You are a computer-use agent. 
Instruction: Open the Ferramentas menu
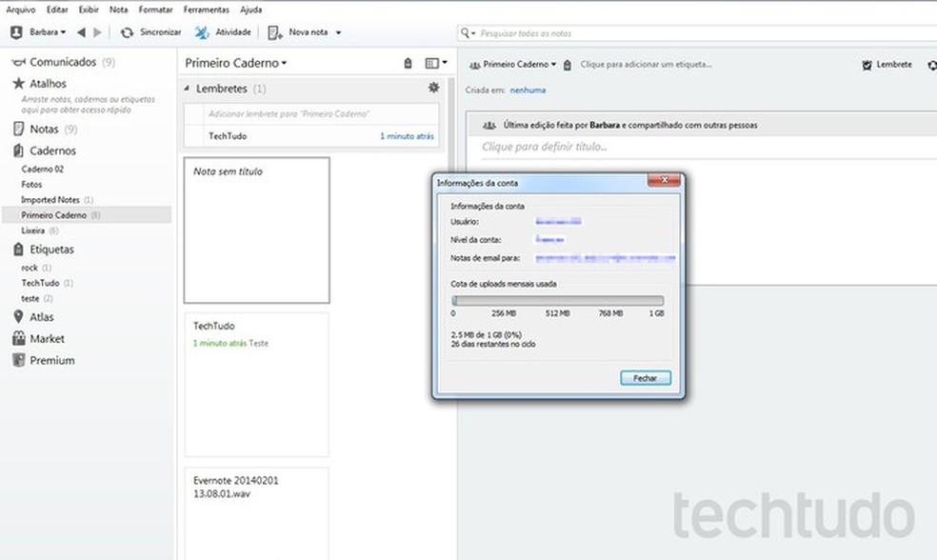pos(207,10)
